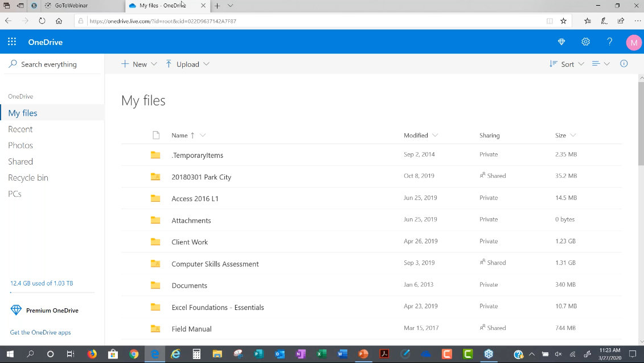Screen dimensions: 644x363
Task: Click the account avatar in the top right
Action: [x=634, y=42]
